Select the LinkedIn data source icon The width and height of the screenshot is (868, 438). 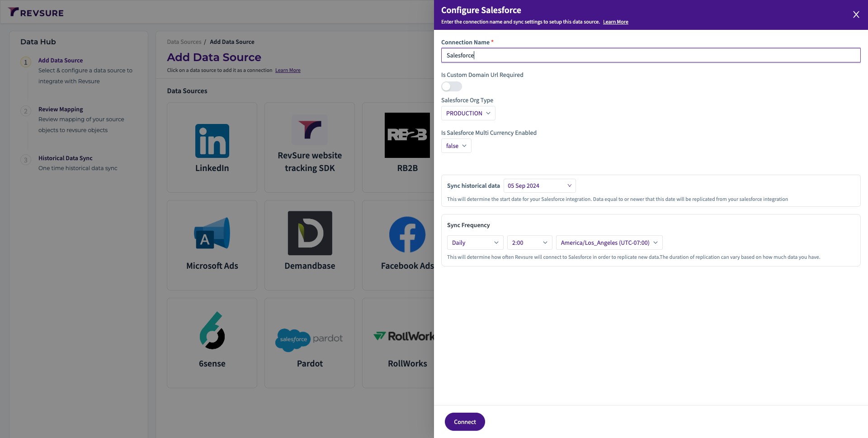(212, 141)
